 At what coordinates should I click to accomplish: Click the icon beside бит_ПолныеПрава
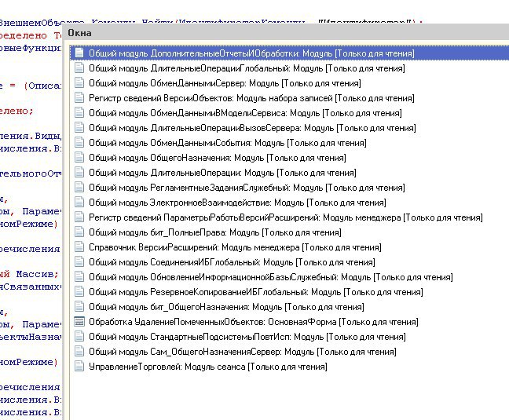click(x=79, y=232)
